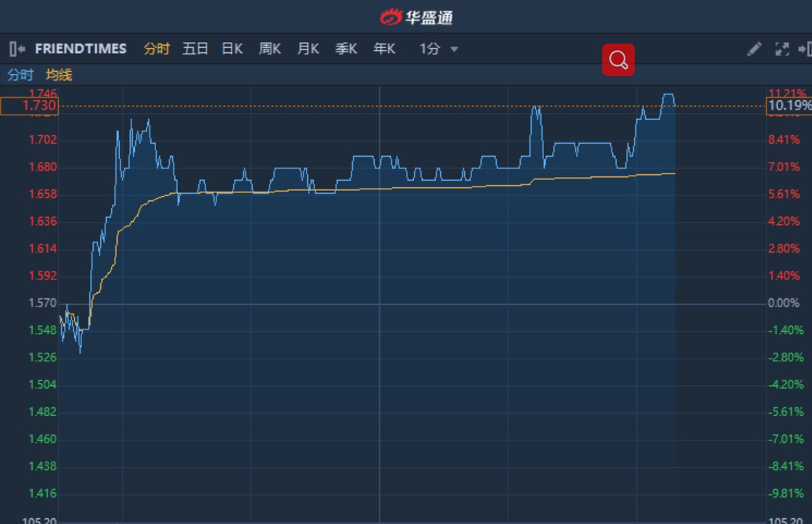This screenshot has width=812, height=524.
Task: Switch to the 分时 intraday tab
Action: click(156, 49)
